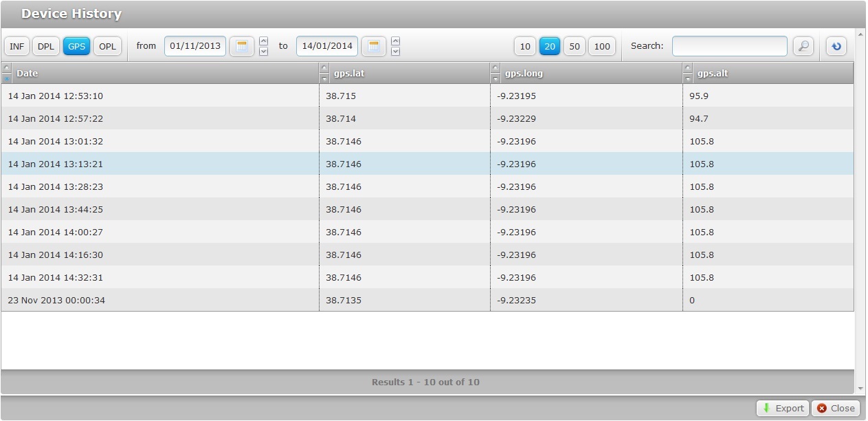The width and height of the screenshot is (868, 421).
Task: Switch to the GPS tab
Action: pyautogui.click(x=76, y=46)
